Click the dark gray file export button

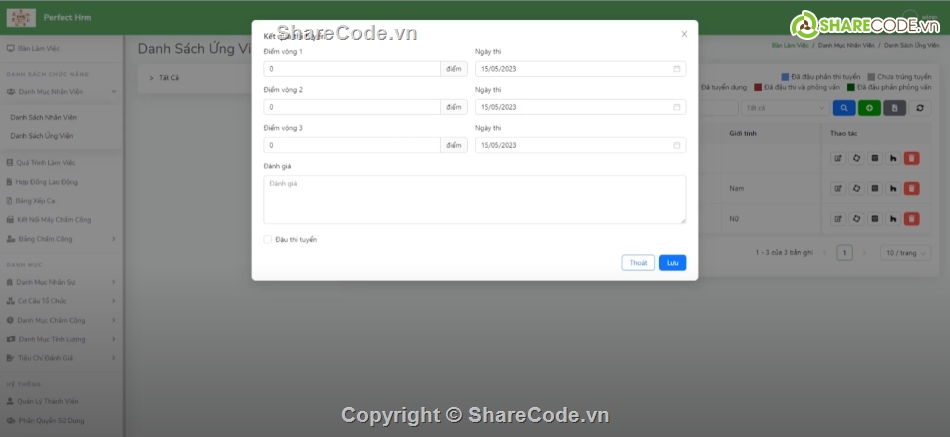tap(894, 108)
